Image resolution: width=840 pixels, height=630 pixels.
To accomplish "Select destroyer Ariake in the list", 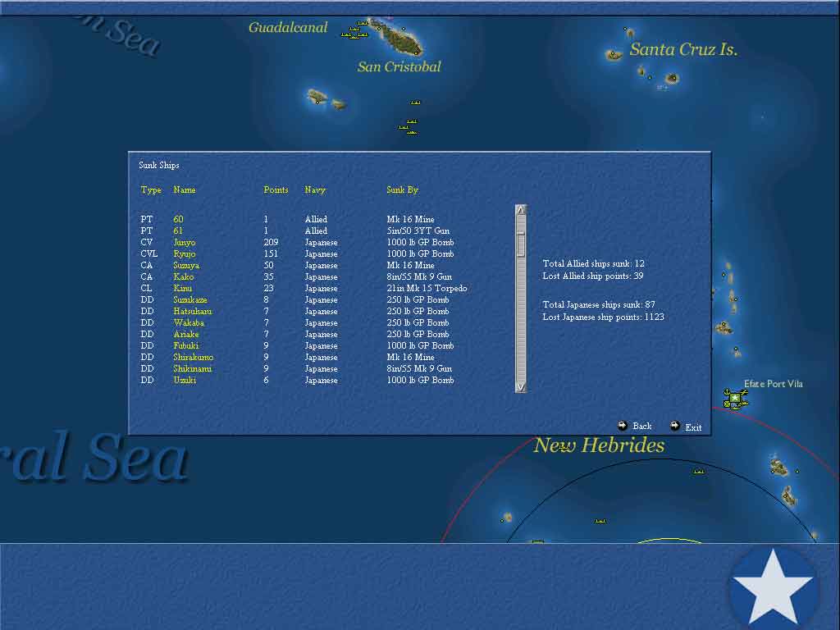I will click(186, 335).
